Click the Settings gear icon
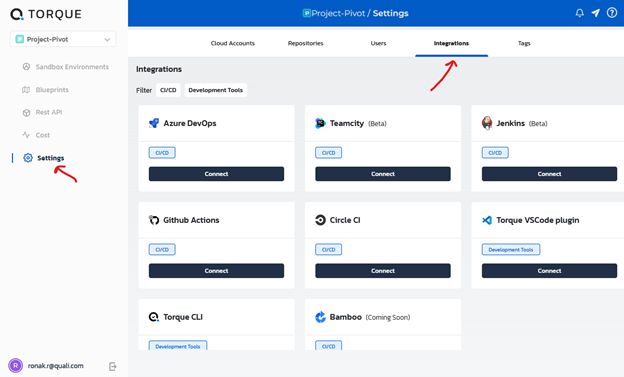The height and width of the screenshot is (377, 624). (x=27, y=158)
